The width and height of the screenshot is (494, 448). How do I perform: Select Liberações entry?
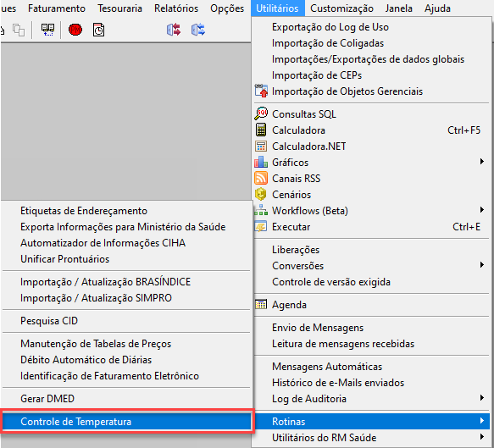pyautogui.click(x=371, y=249)
